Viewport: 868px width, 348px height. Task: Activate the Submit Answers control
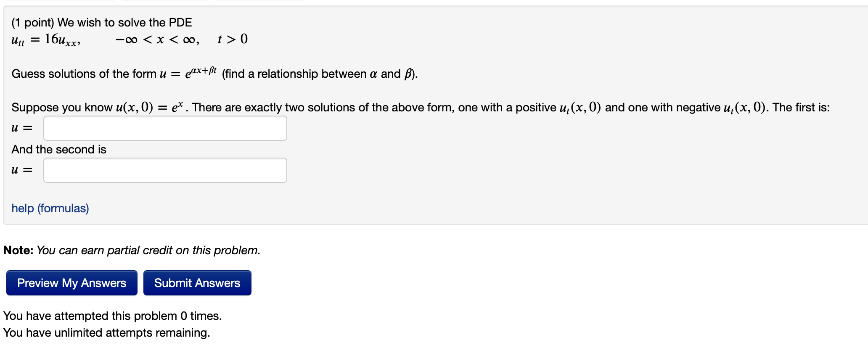click(197, 283)
